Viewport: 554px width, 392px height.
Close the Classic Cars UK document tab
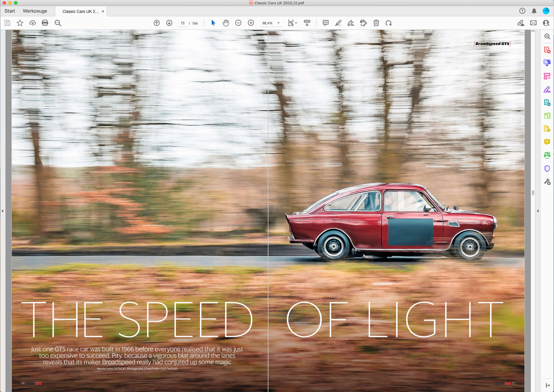point(103,11)
